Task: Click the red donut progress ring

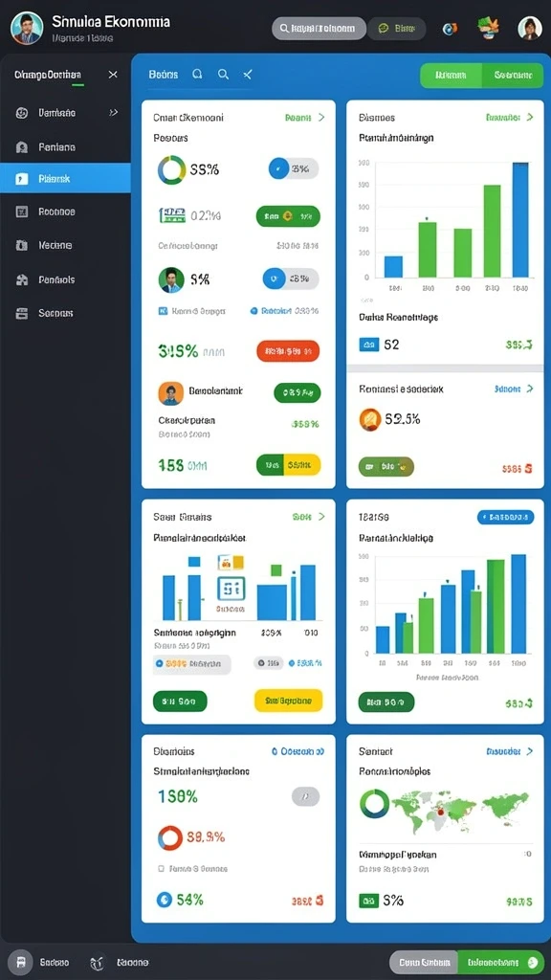Action: [x=170, y=837]
